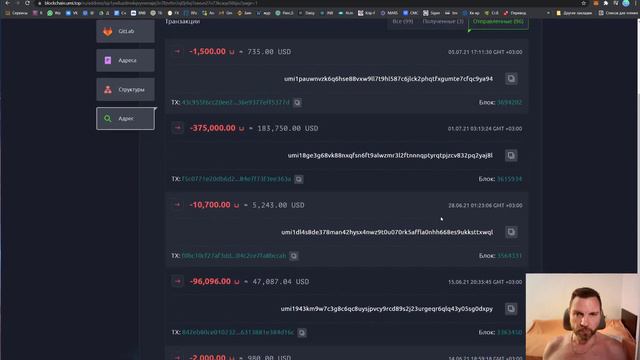Reload the page with the refresh icon

[27, 3]
